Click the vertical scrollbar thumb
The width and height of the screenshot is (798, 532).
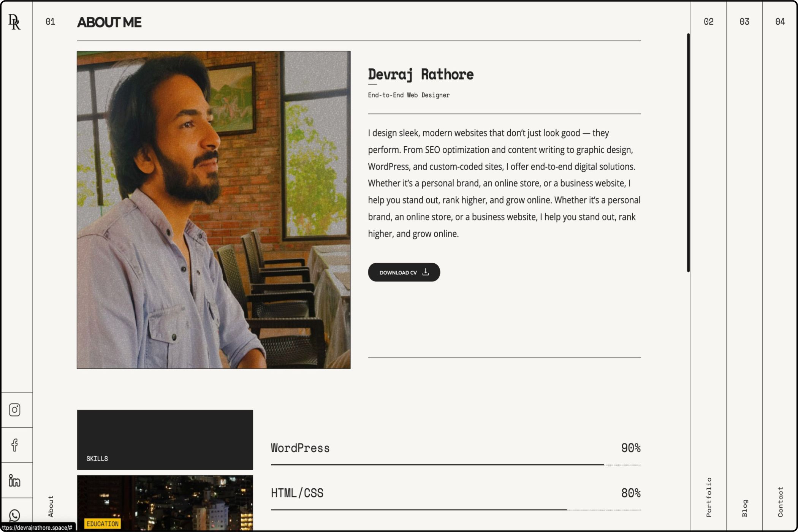pyautogui.click(x=688, y=152)
